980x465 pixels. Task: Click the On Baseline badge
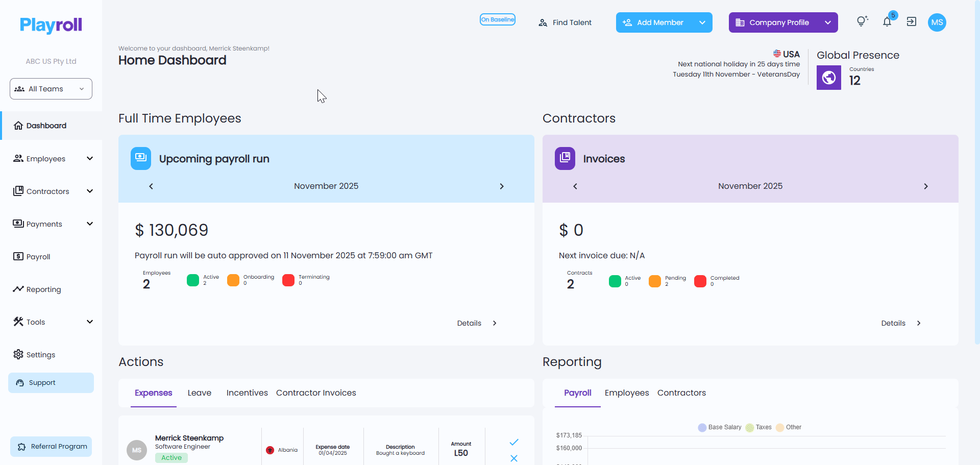pos(498,19)
